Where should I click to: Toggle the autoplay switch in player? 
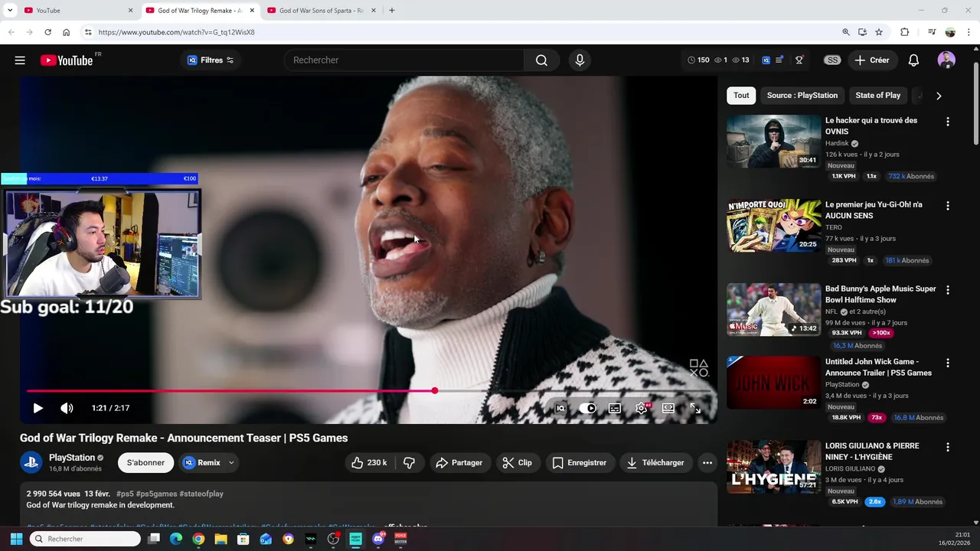[x=587, y=409]
